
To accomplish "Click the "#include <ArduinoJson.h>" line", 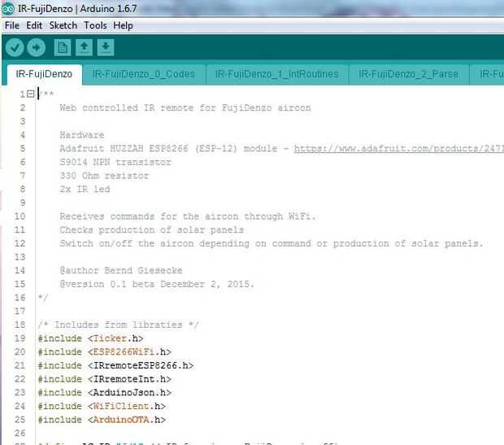I will click(x=105, y=393).
